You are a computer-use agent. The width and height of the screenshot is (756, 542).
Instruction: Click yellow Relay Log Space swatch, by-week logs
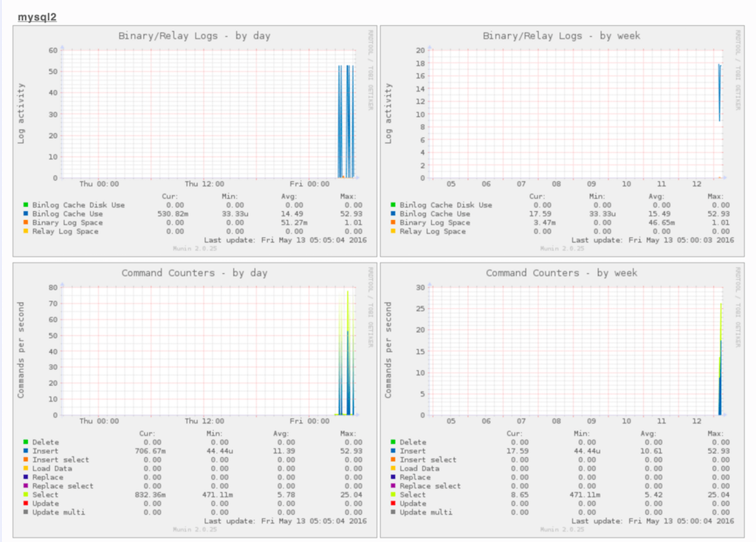pyautogui.click(x=393, y=230)
